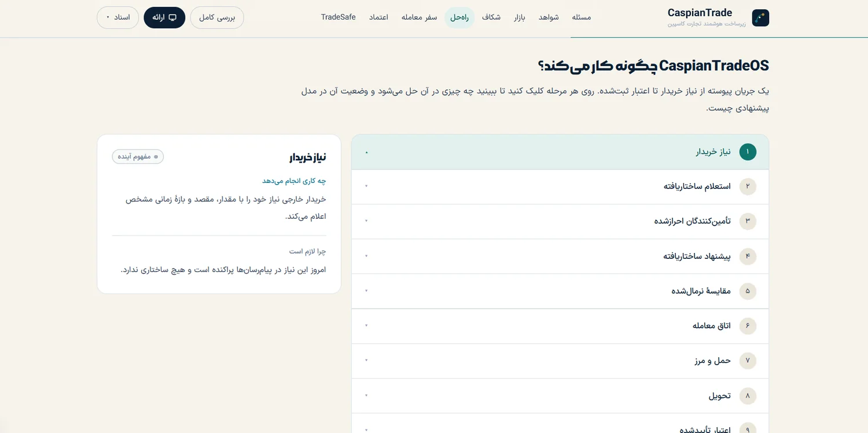Go to بازار nav item
Screen dimensions: 868x433
tap(519, 17)
